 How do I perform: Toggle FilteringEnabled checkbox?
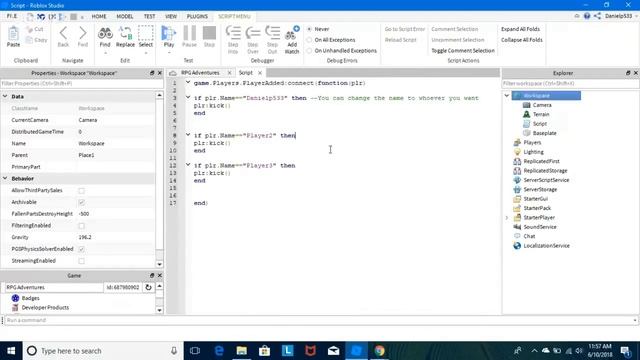82,226
